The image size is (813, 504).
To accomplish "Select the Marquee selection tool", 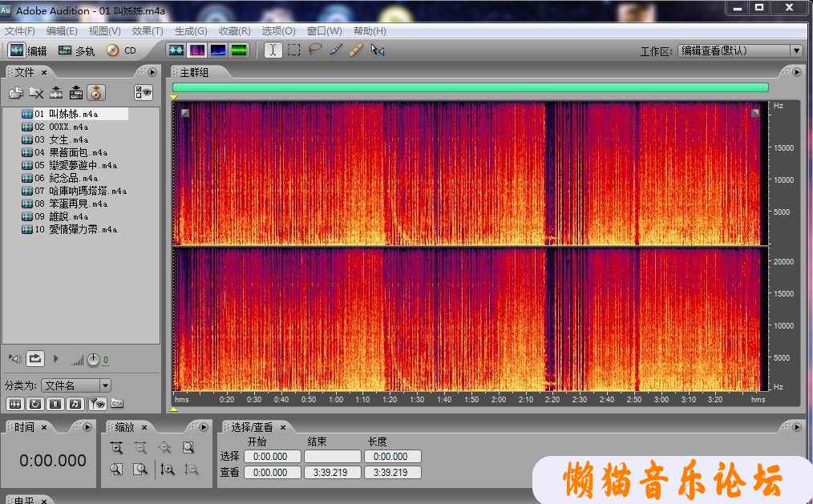I will point(294,50).
